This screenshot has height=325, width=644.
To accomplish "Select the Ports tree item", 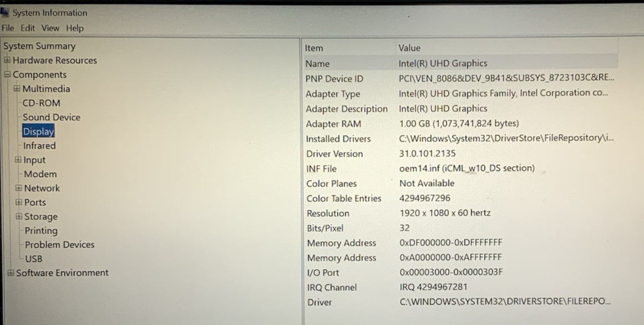I will point(35,202).
